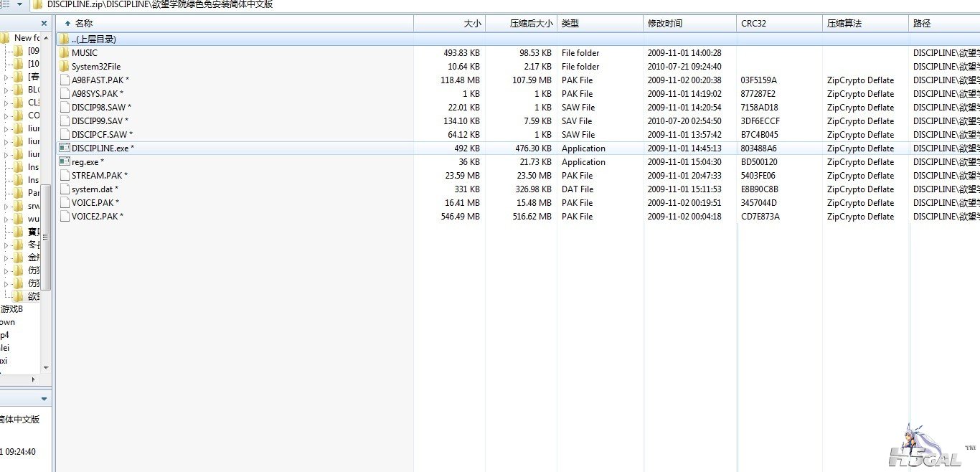This screenshot has height=472, width=980.
Task: Click the DISCIPLINE.exe application icon
Action: click(x=65, y=148)
